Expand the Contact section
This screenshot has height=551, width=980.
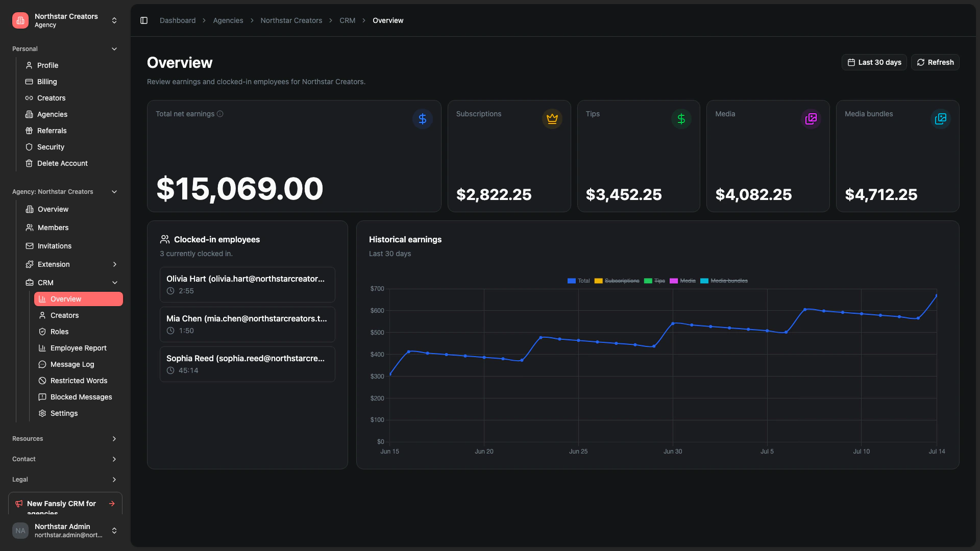tap(65, 459)
